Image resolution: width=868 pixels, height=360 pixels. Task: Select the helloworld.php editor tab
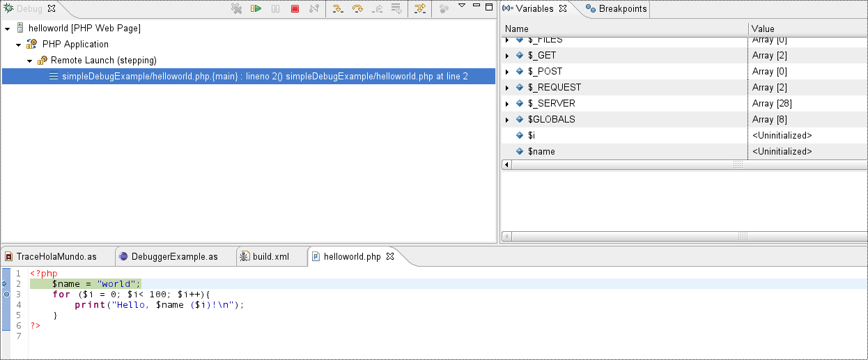(x=352, y=256)
